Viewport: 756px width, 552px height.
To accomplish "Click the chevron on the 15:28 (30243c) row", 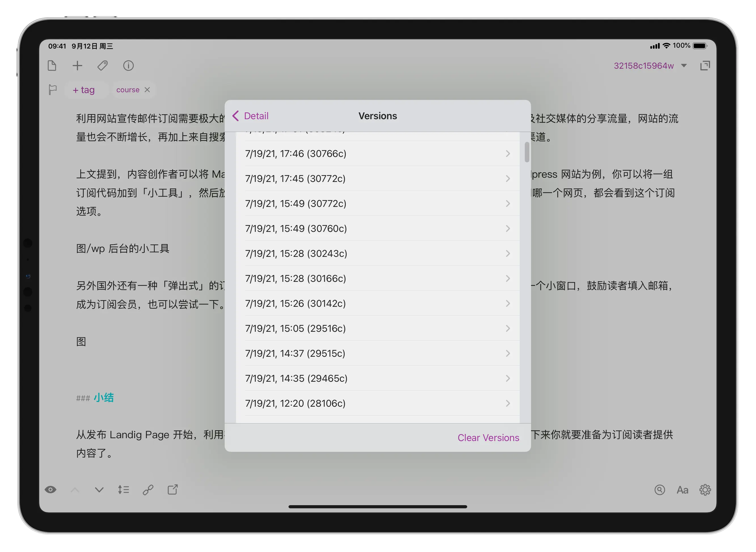I will pyautogui.click(x=508, y=253).
